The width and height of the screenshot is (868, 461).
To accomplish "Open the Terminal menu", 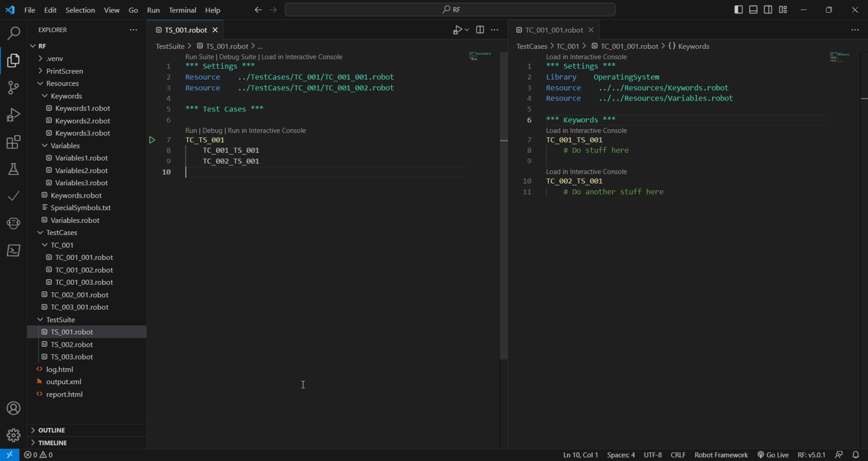I will pos(182,10).
